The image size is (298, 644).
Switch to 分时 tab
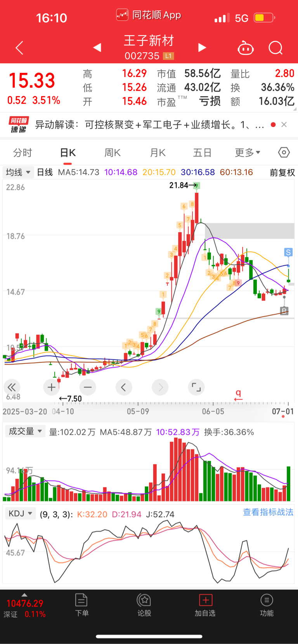pyautogui.click(x=23, y=153)
